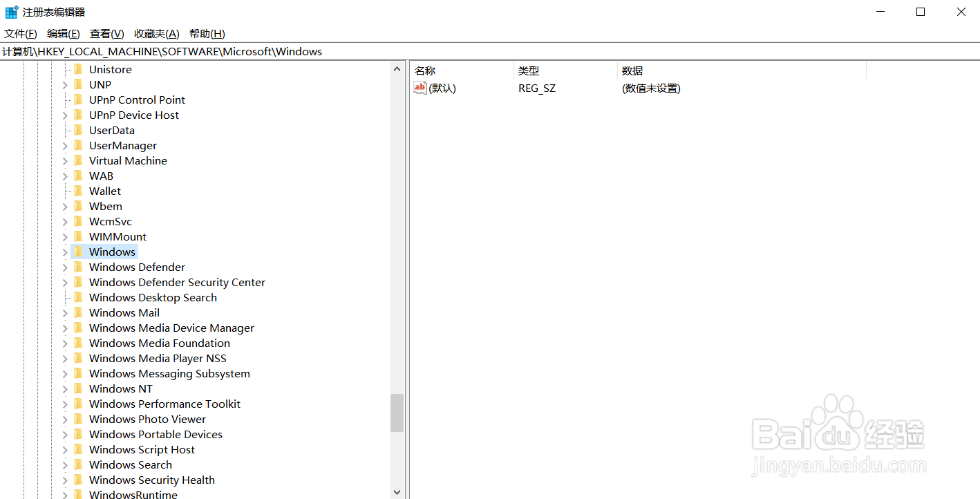
Task: Select the WIMMount folder icon
Action: pos(78,236)
